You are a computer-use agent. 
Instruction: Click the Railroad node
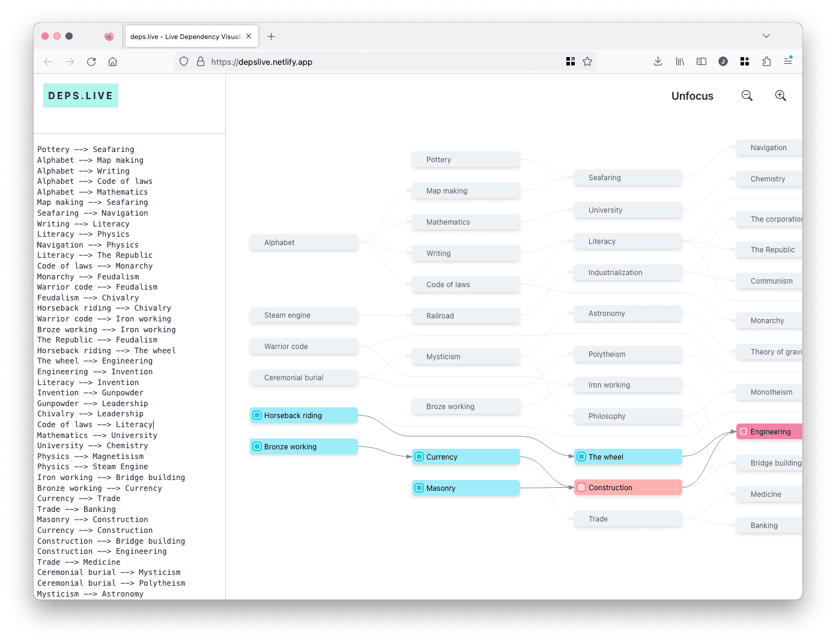(x=466, y=315)
